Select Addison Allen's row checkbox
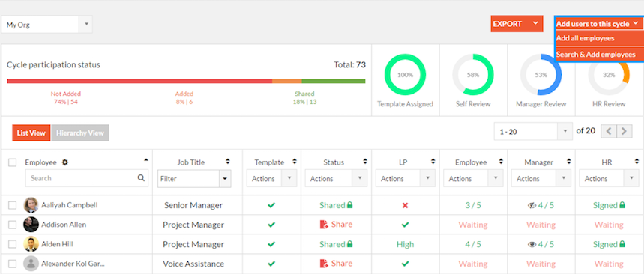 pyautogui.click(x=12, y=225)
